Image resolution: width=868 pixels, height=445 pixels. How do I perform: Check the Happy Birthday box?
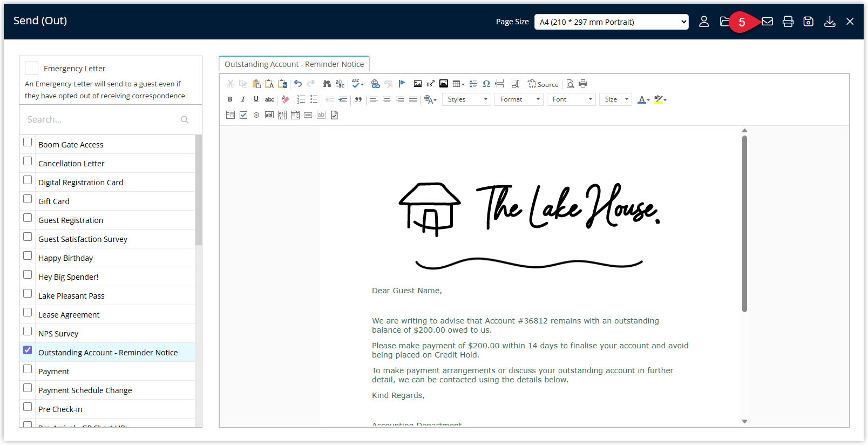click(x=28, y=256)
